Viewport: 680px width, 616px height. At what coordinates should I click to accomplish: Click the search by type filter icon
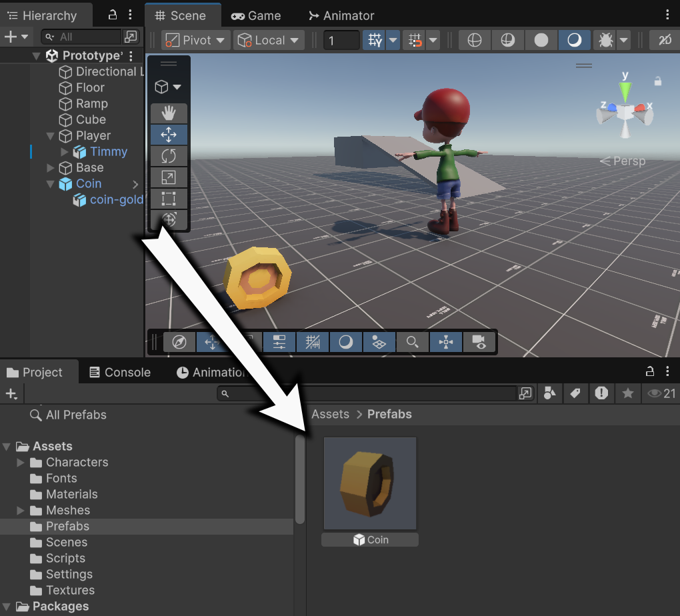click(x=550, y=393)
